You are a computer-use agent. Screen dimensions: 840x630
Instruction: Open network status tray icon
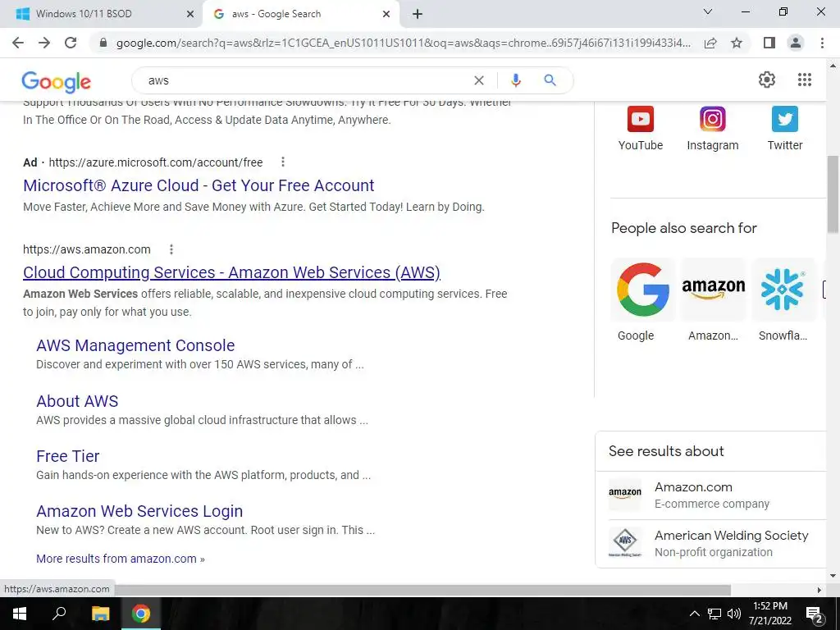click(x=714, y=614)
